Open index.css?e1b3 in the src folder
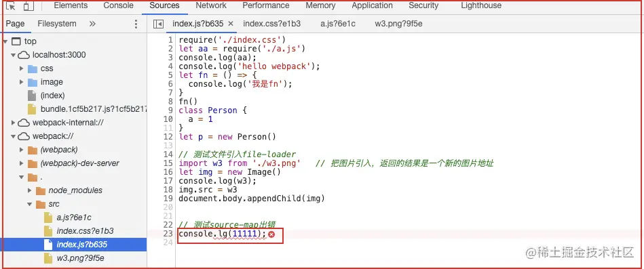 click(85, 231)
